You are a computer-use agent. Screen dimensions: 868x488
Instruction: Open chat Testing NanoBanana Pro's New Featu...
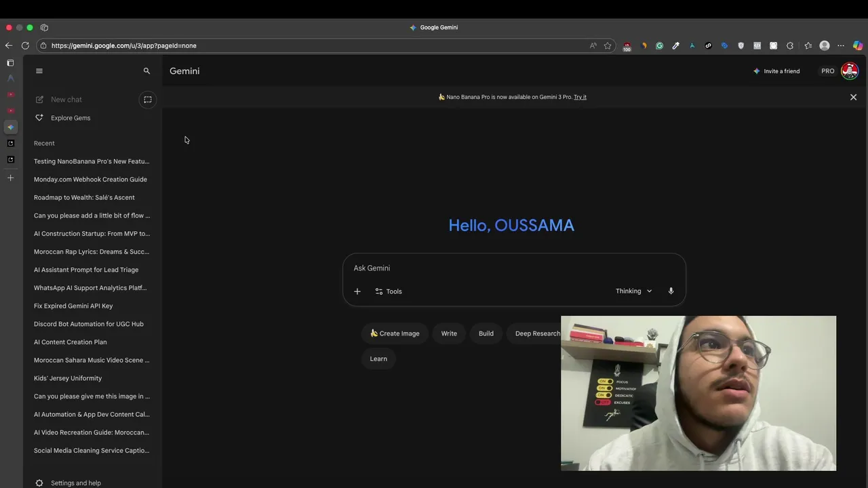pos(92,161)
